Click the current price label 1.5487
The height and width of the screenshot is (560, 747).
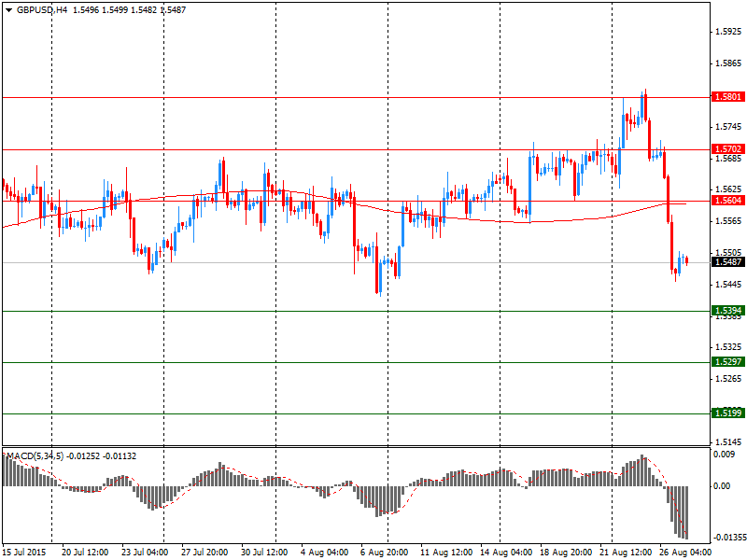(x=727, y=262)
